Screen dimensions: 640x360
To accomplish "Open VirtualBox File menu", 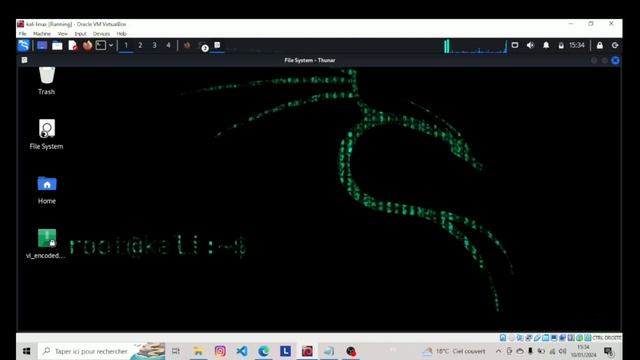I will click(x=22, y=34).
